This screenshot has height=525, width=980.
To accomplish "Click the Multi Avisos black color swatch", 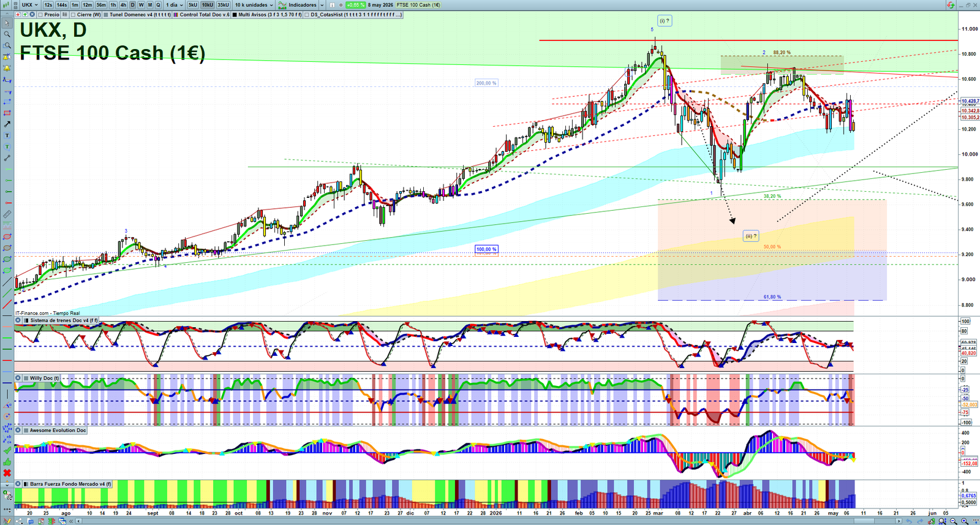I will tap(235, 15).
